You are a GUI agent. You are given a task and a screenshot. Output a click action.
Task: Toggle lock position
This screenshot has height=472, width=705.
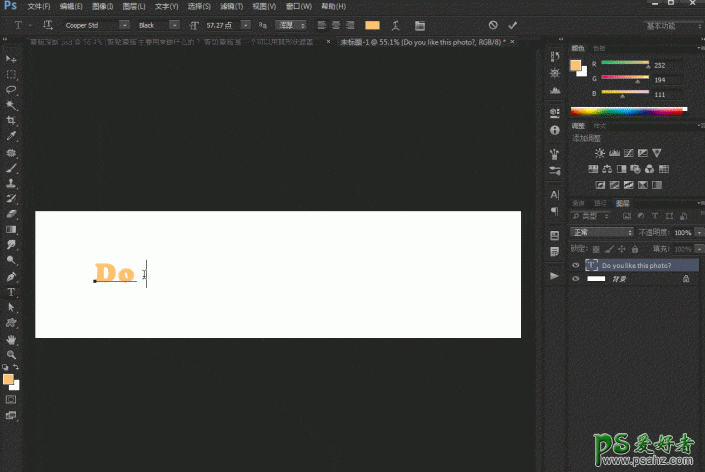(x=622, y=249)
